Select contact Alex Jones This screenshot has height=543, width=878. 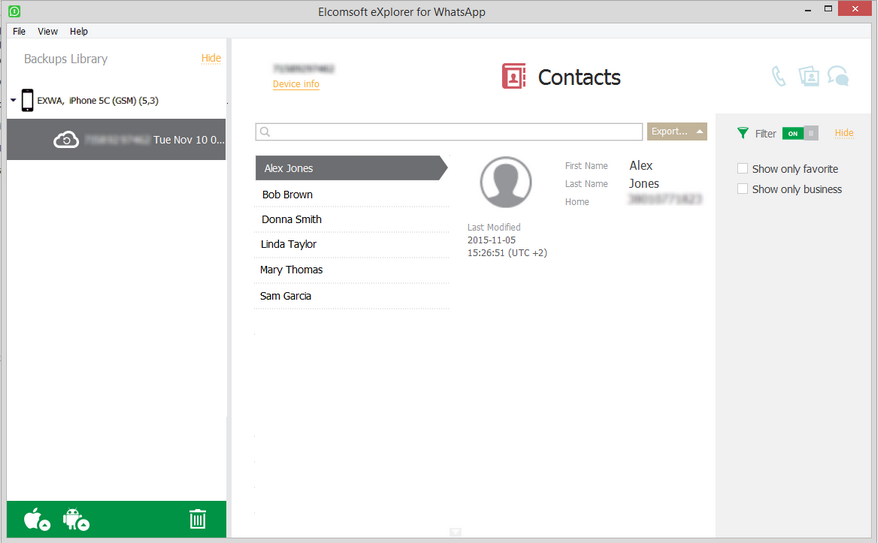point(351,168)
